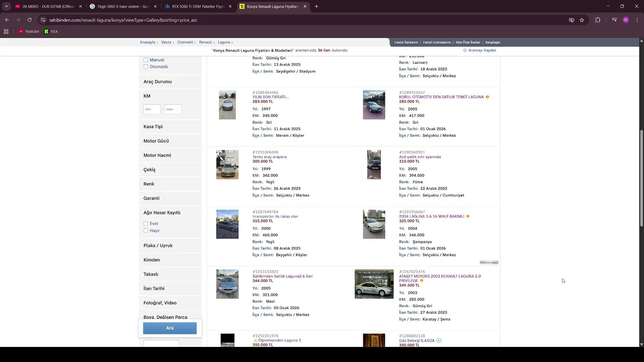Expand the Motor Hacmi filter
644x362 pixels.
(x=170, y=155)
